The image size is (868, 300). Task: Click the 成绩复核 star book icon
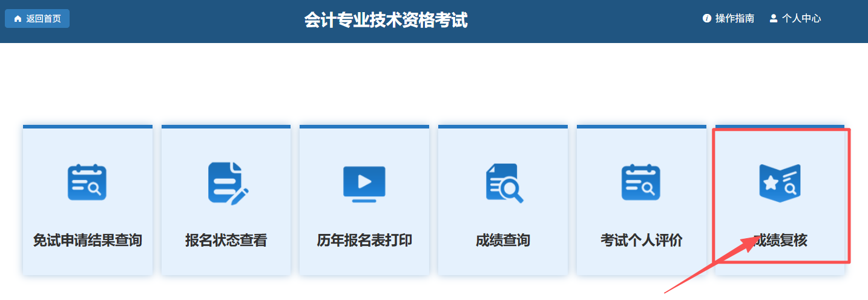[x=780, y=182]
